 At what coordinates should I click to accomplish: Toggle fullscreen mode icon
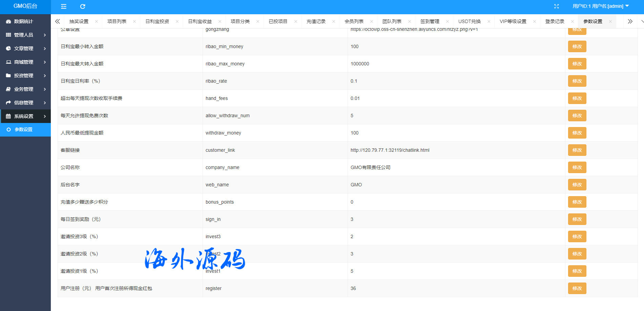pos(556,6)
